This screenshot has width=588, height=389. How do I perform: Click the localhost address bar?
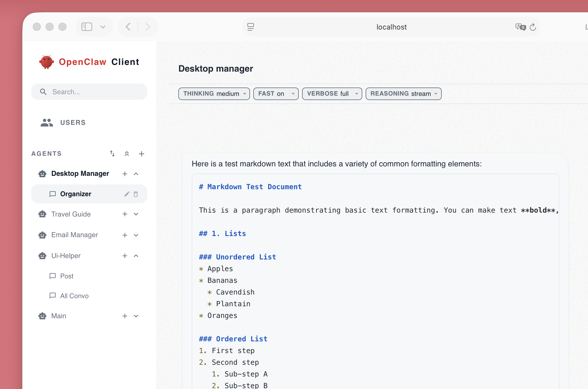391,26
